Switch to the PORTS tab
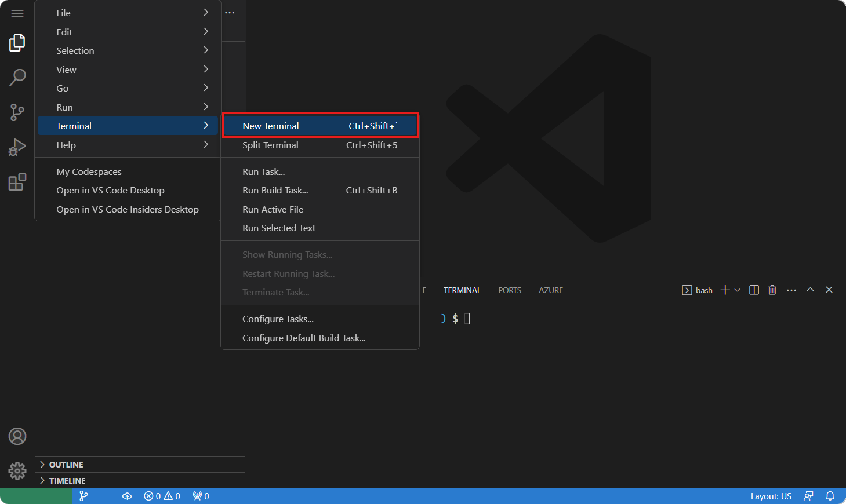 point(509,290)
